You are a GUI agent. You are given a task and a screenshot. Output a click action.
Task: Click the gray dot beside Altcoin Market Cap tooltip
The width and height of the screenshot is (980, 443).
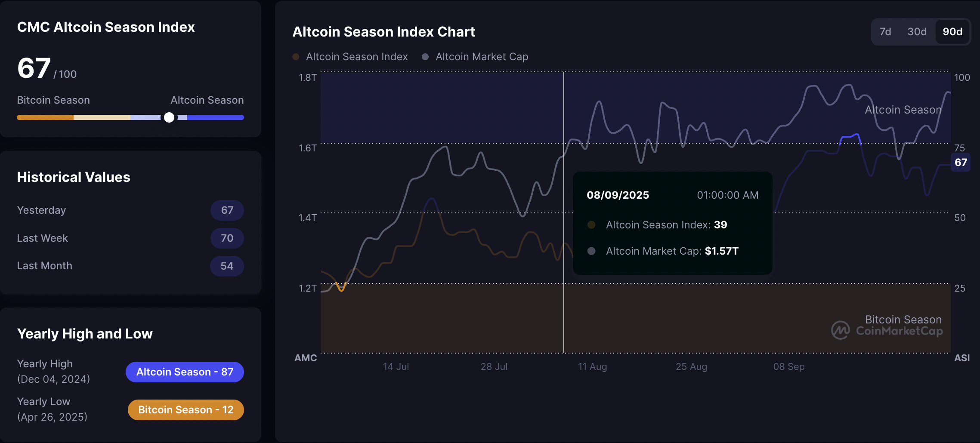pyautogui.click(x=591, y=251)
